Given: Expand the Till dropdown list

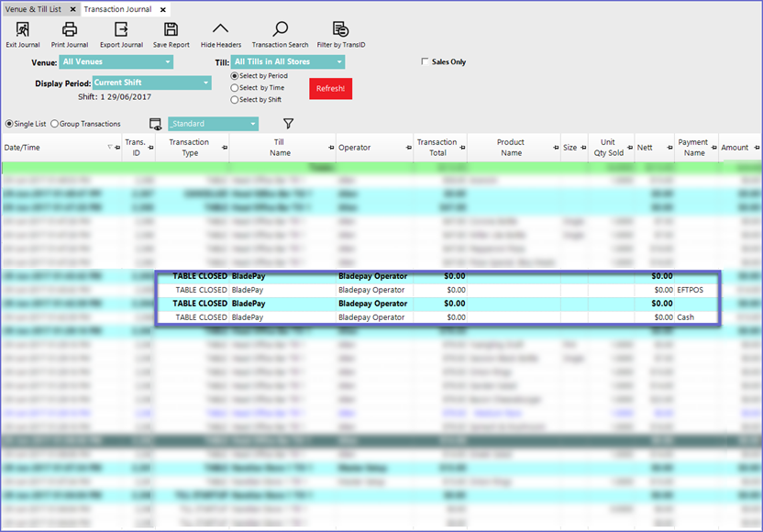Looking at the screenshot, I should click(287, 62).
